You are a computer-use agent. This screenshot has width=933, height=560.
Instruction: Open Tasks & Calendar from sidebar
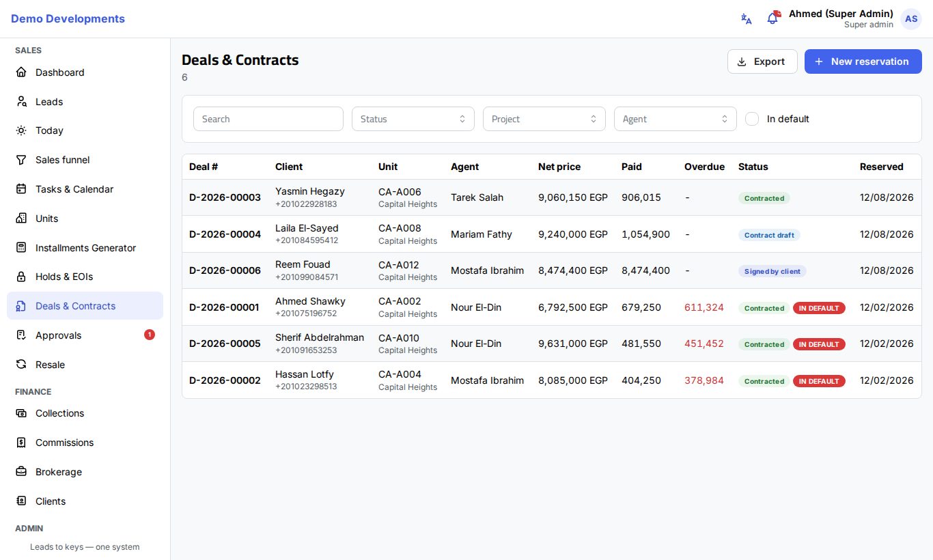point(85,189)
